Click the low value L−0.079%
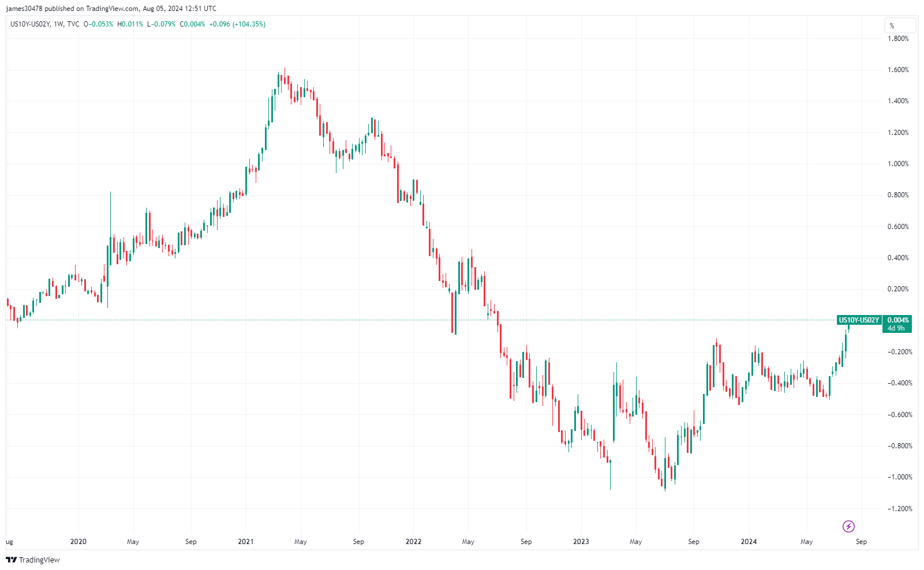 [162, 24]
